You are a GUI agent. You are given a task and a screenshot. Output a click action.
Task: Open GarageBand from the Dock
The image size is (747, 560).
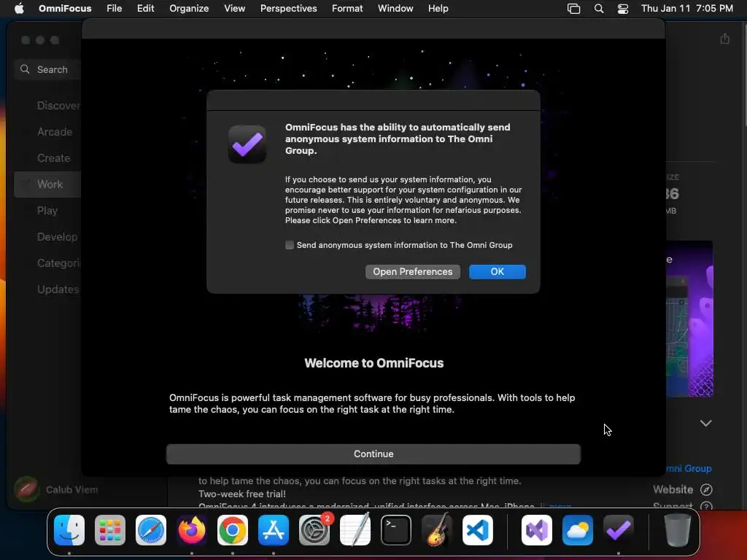click(x=437, y=530)
